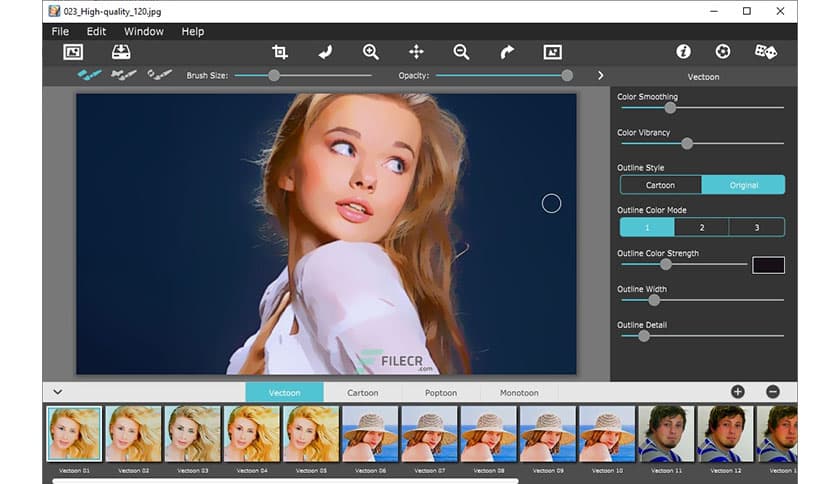Viewport: 836px width, 484px height.
Task: Switch to the Vectoon tab
Action: [284, 392]
